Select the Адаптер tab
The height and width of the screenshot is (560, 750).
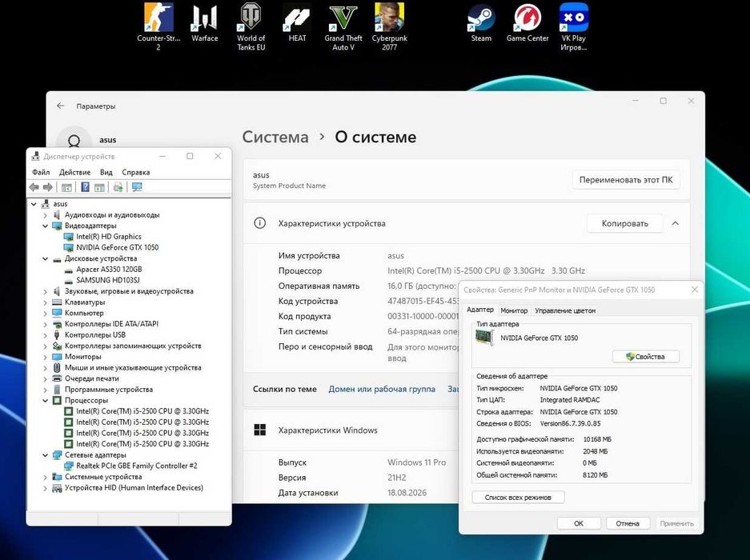click(479, 310)
